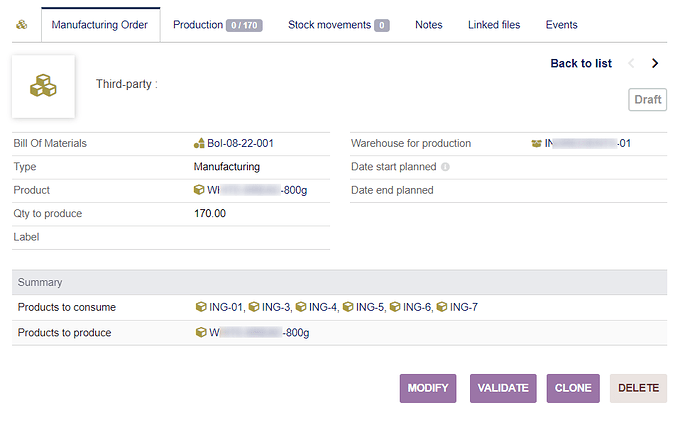
Task: Switch to the Notes tab
Action: coord(429,25)
